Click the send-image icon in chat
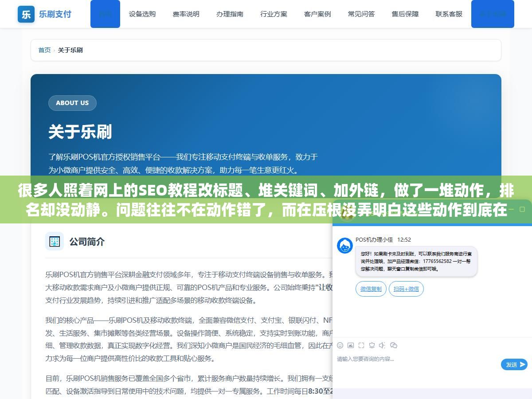The width and height of the screenshot is (532, 399). (351, 345)
